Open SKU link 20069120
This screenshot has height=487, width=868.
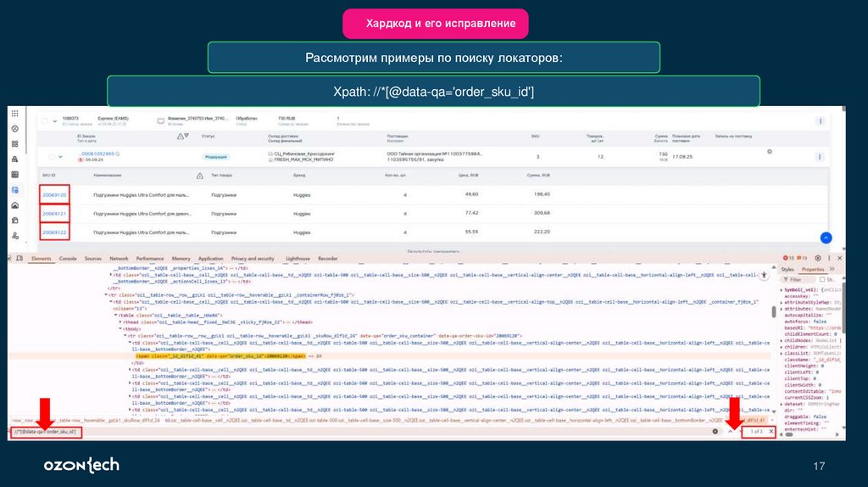pos(54,195)
